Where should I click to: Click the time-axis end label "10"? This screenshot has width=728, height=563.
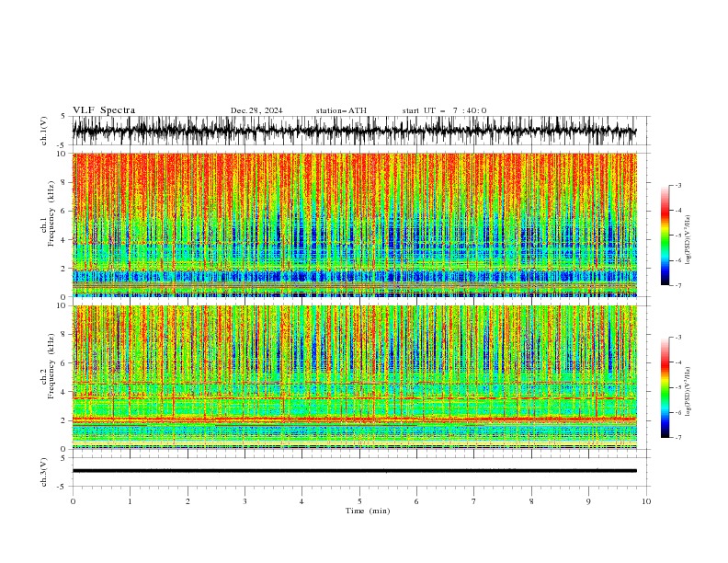pos(646,501)
